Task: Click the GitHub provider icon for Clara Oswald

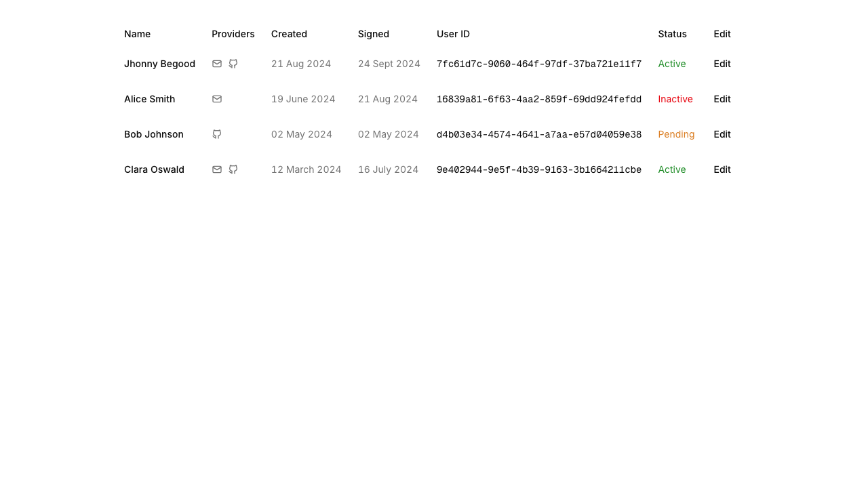Action: (233, 169)
